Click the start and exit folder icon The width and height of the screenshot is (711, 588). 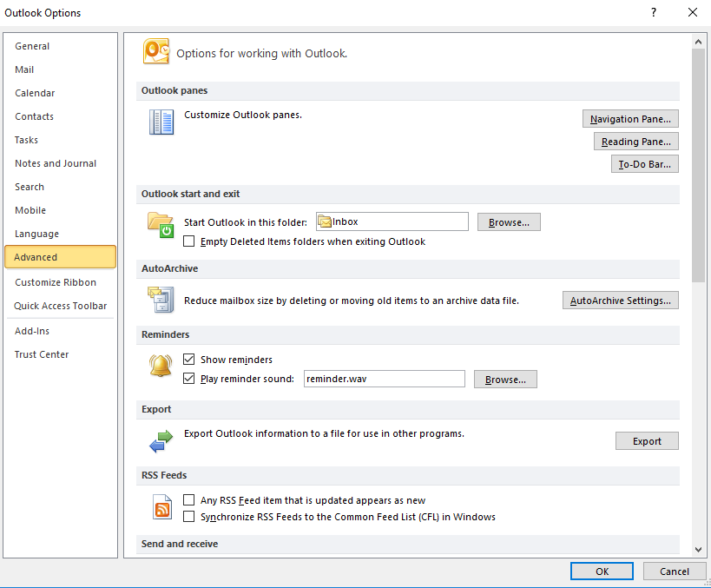[161, 225]
